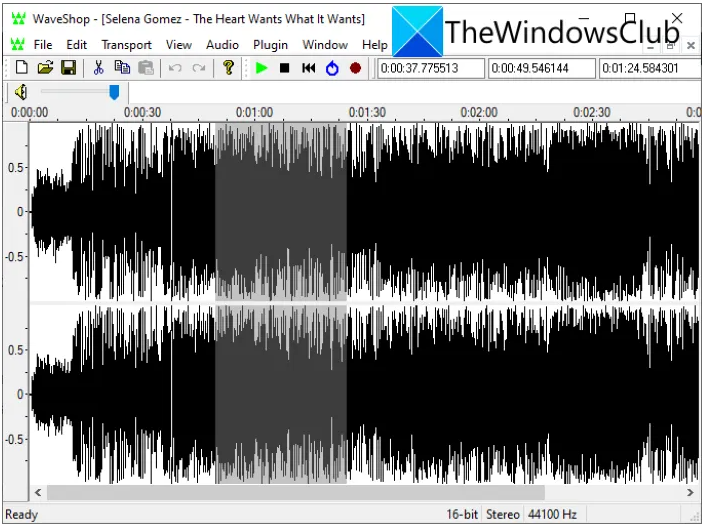Click the Stereo status bar entry
Viewport: 706px width, 529px height.
503,514
